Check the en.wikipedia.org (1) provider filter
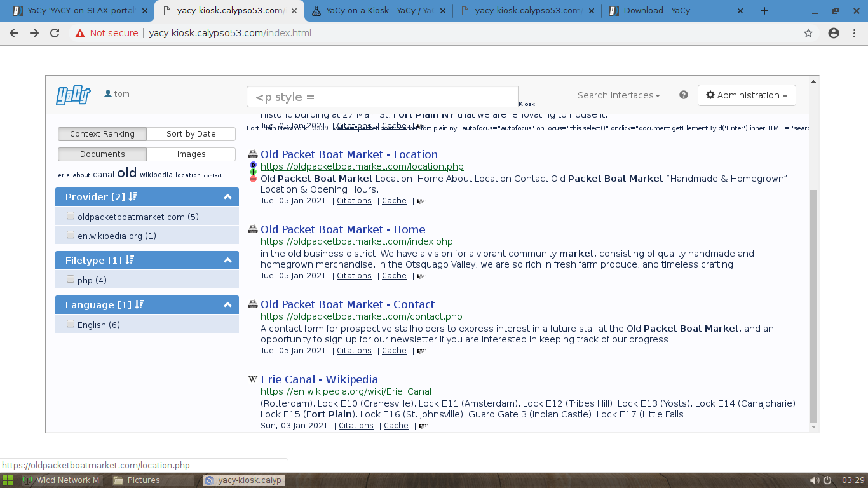The height and width of the screenshot is (488, 868). click(71, 235)
